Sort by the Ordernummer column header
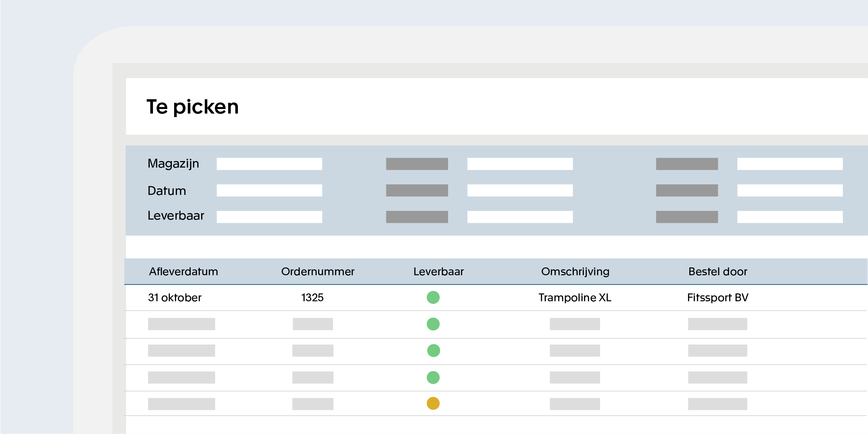Image resolution: width=868 pixels, height=434 pixels. (318, 271)
